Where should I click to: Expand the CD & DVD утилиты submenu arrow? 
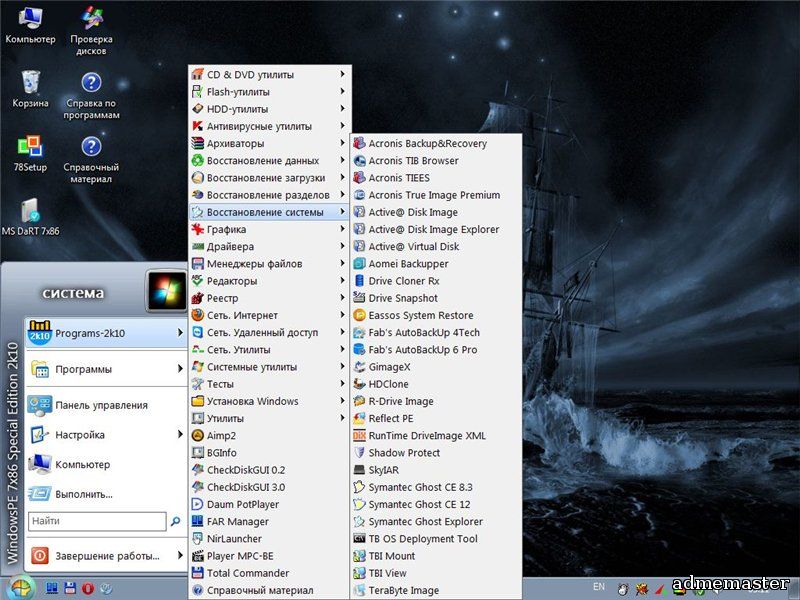(x=342, y=74)
